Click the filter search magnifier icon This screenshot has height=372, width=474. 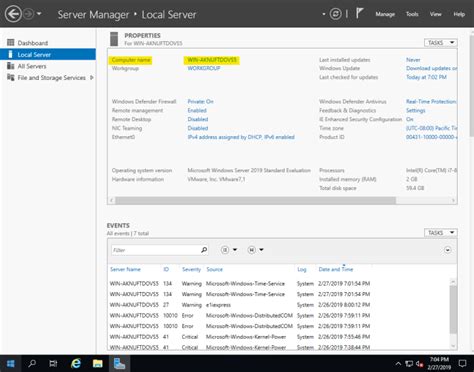(x=204, y=250)
